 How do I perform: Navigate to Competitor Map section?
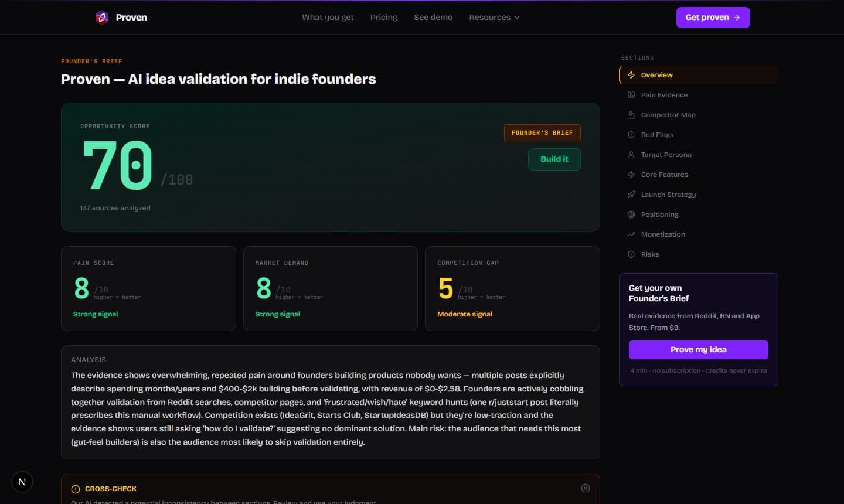(x=699, y=115)
